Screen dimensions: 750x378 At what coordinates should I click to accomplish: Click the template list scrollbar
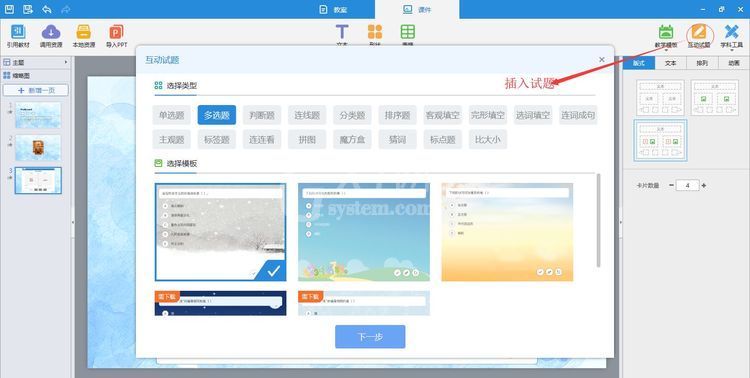(x=598, y=220)
